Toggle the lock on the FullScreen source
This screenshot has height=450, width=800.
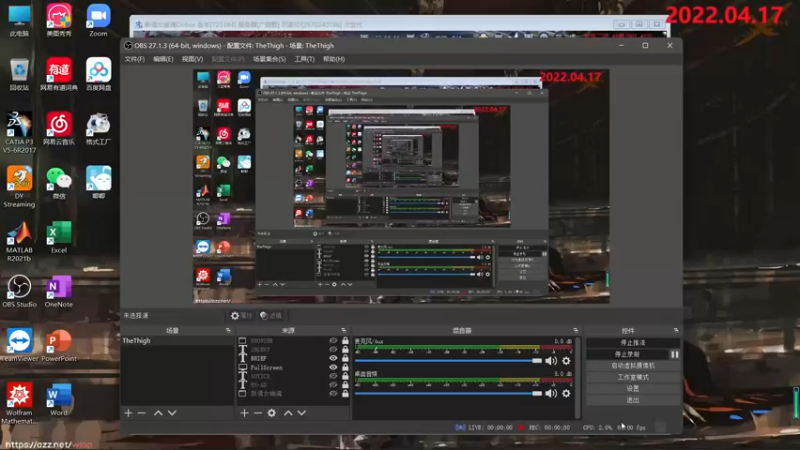345,367
